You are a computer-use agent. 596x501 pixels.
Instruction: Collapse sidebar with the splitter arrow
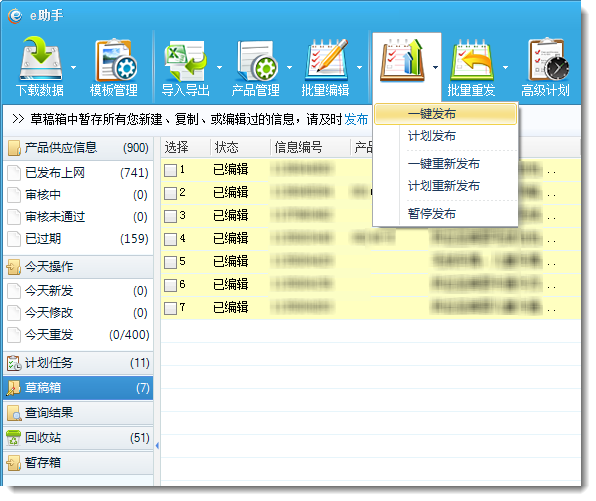coord(157,446)
